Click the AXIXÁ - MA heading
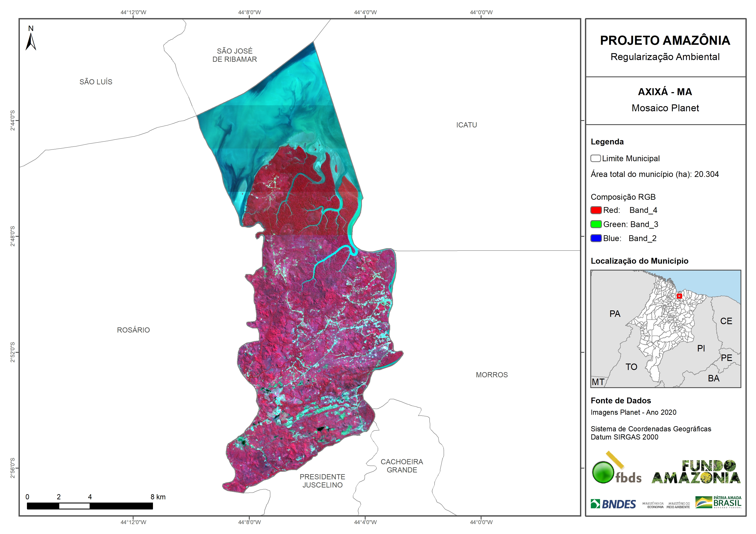 coord(665,92)
